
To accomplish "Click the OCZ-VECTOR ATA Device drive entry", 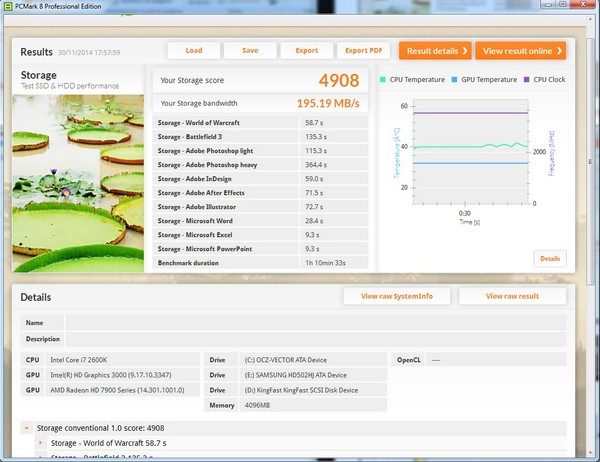I will (285, 360).
